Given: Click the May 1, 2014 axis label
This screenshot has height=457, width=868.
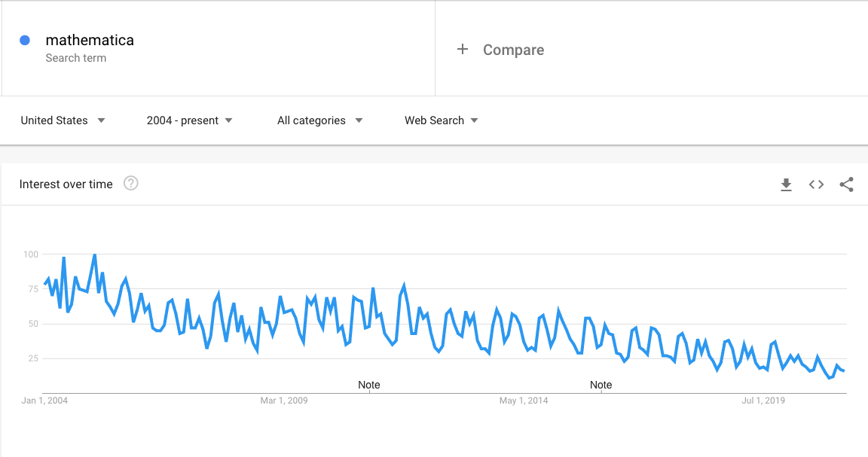Looking at the screenshot, I should [x=524, y=401].
